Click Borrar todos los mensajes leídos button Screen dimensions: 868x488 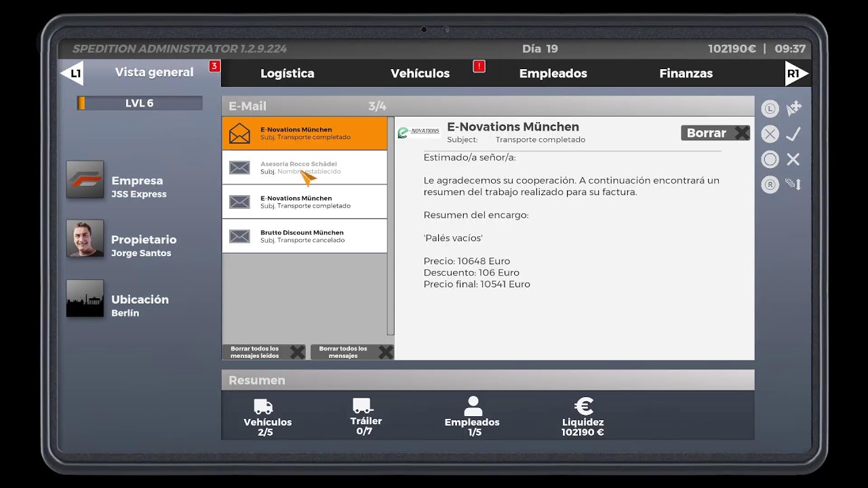pos(264,352)
